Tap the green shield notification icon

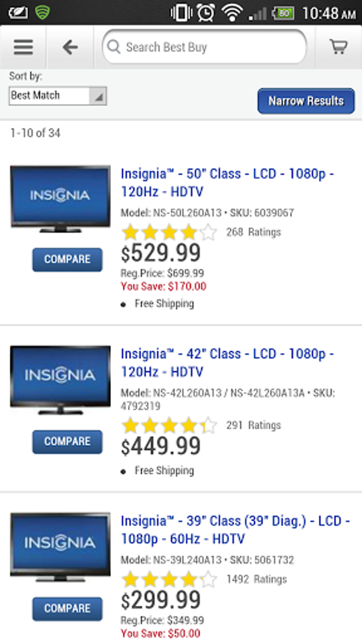point(42,13)
